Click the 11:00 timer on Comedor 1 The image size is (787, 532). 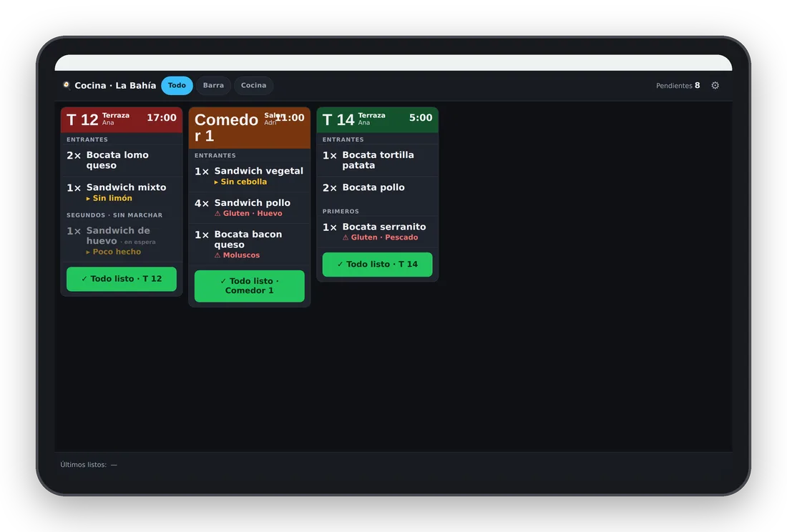coord(290,118)
